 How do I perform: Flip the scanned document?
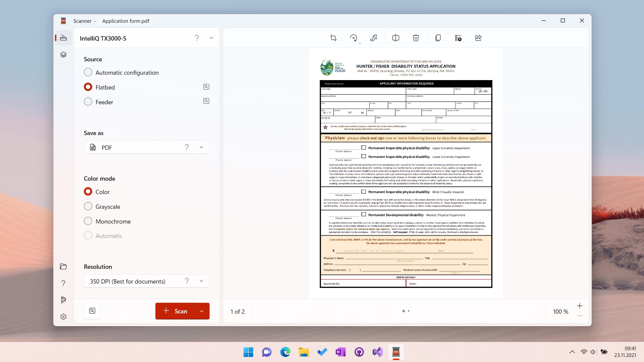tap(396, 38)
